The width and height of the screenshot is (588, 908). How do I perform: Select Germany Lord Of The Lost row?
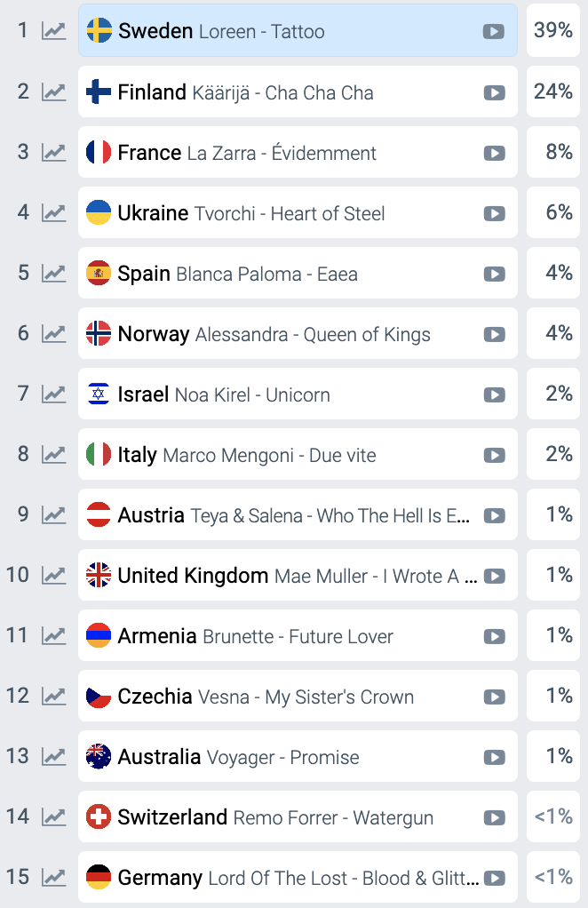click(x=298, y=877)
